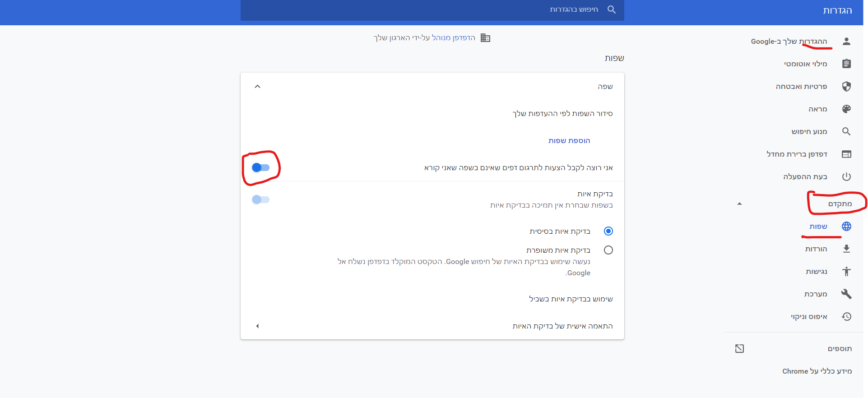Screen dimensions: 868x398
Task: Click the power on-startup icon
Action: coord(846,177)
